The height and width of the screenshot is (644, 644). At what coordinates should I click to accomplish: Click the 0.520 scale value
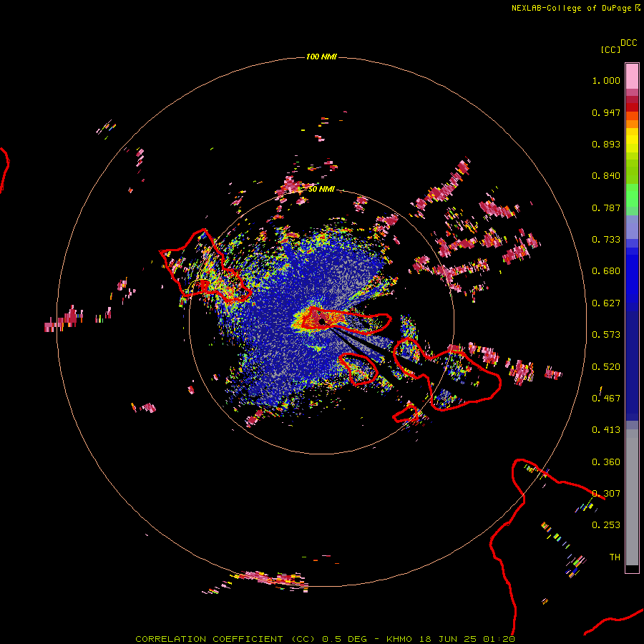(x=606, y=367)
